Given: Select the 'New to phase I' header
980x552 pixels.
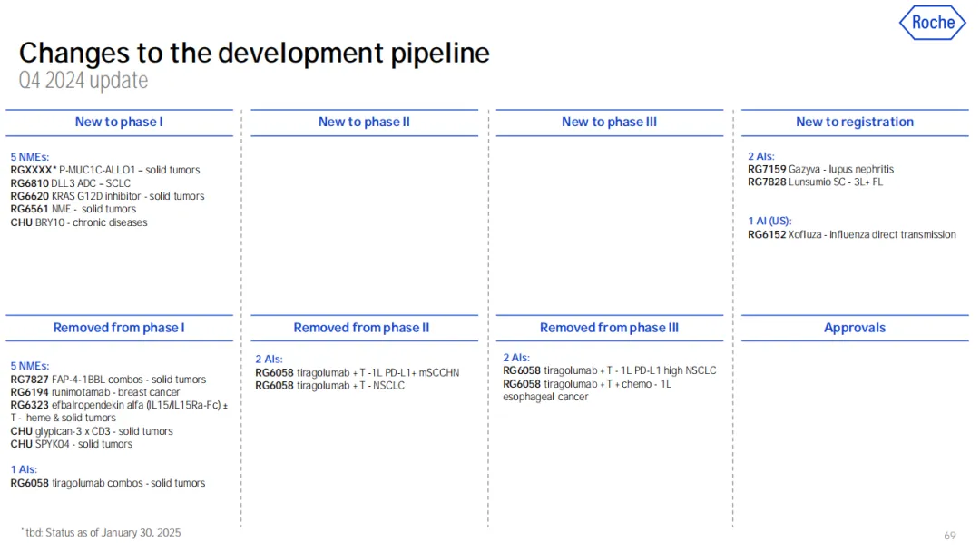Looking at the screenshot, I should click(x=119, y=123).
